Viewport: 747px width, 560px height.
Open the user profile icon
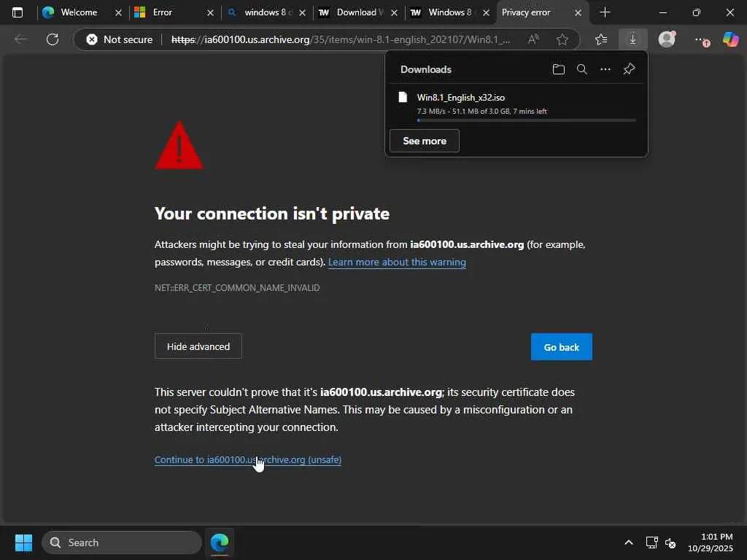coord(667,39)
